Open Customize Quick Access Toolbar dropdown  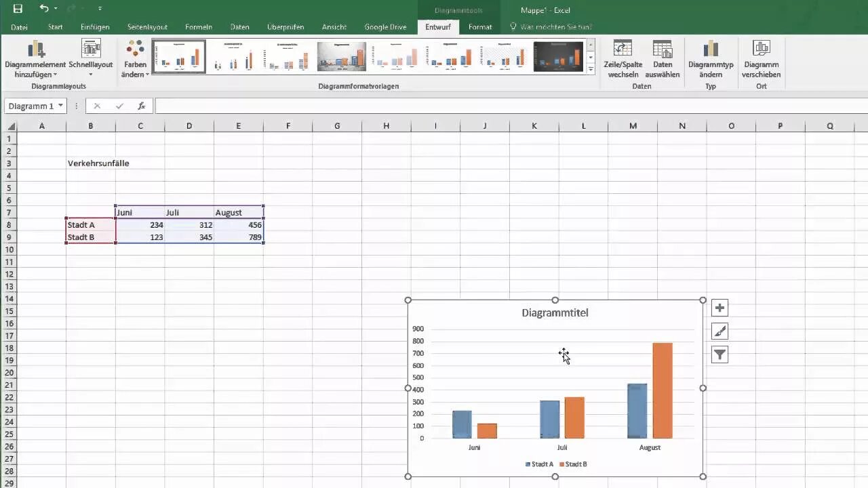(100, 9)
